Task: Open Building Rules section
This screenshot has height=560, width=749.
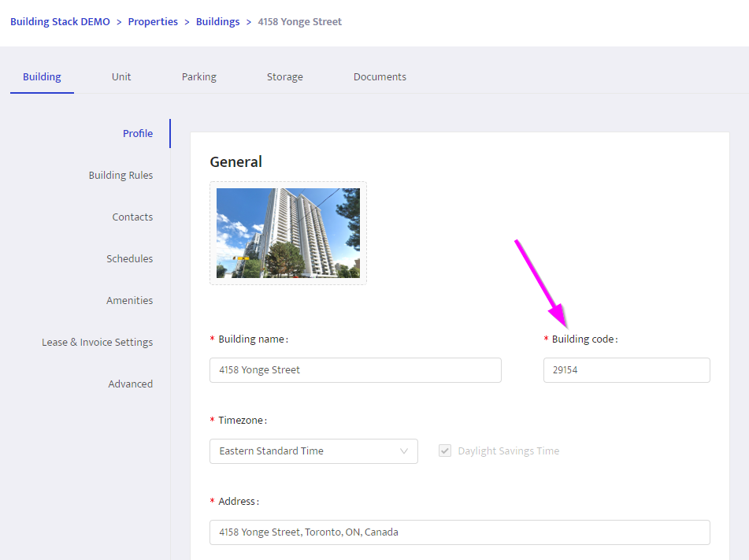Action: point(121,176)
